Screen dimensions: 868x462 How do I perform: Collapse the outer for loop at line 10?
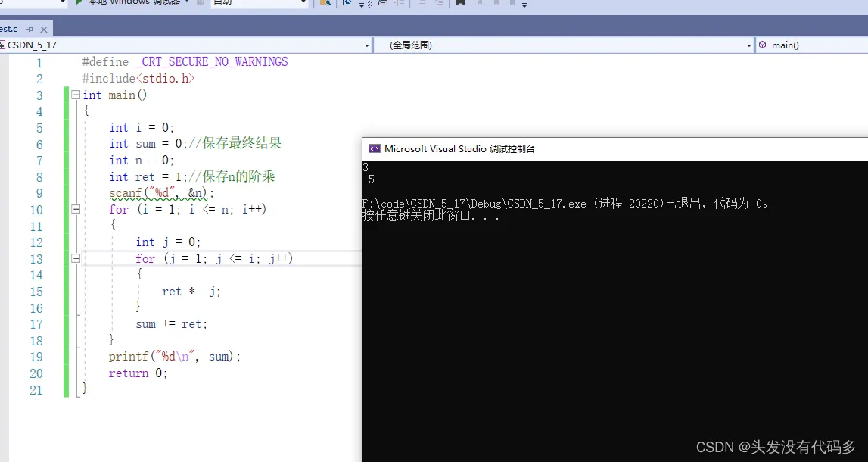(76, 209)
